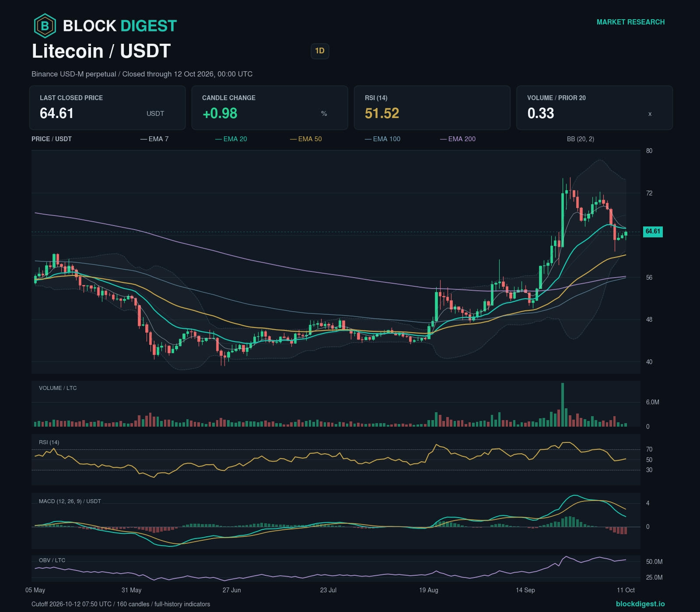The width and height of the screenshot is (700, 612).
Task: Select the EMA 100 legend entry
Action: pyautogui.click(x=383, y=139)
